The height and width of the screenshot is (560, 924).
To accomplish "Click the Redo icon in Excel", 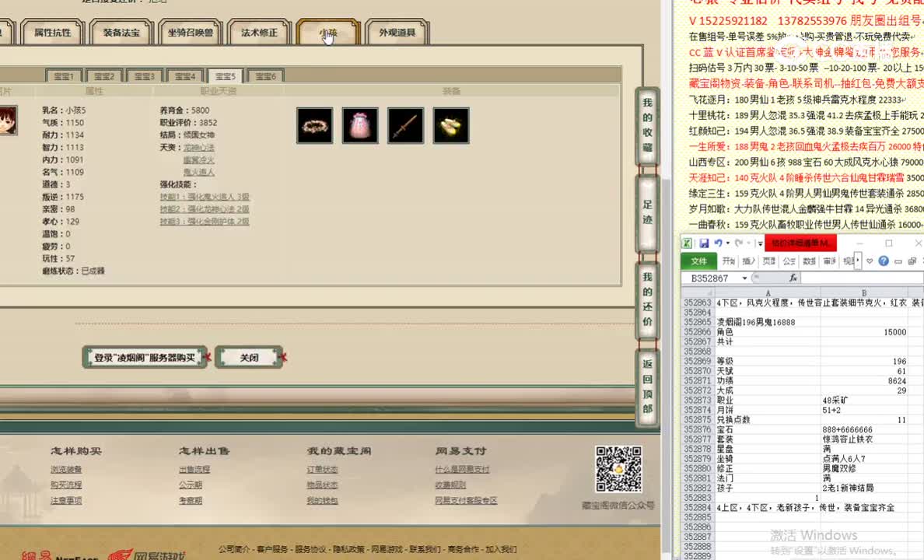I will point(738,243).
